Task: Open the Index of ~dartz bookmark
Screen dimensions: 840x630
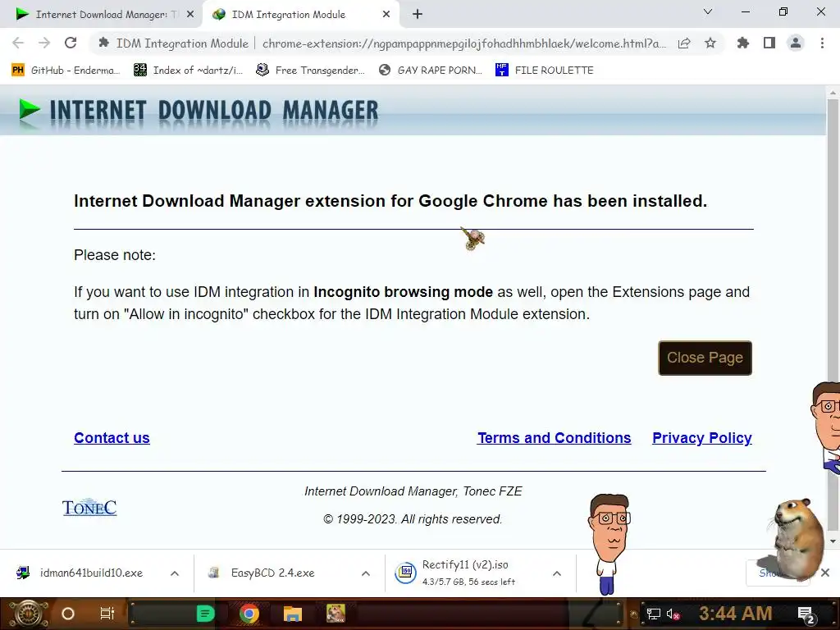Action: [188, 71]
